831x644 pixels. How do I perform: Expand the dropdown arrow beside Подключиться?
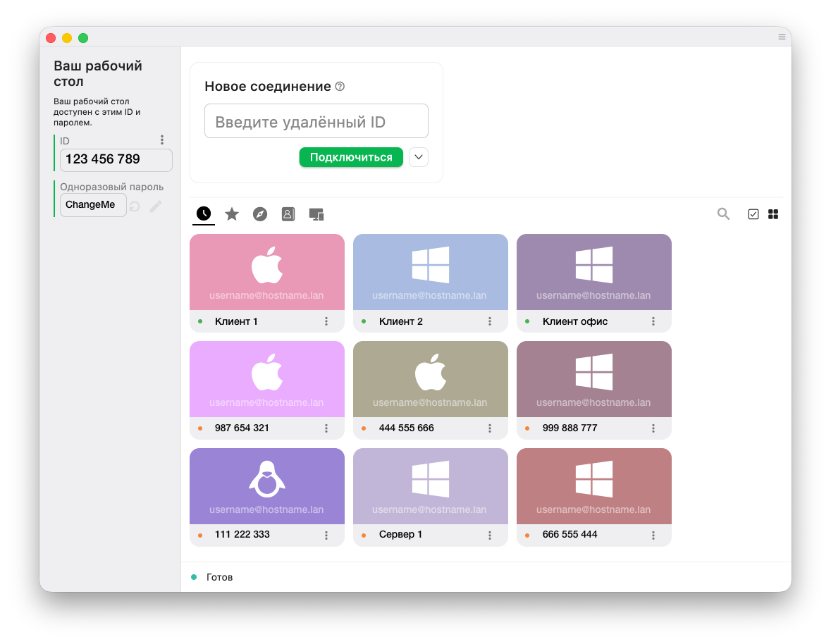tap(419, 157)
